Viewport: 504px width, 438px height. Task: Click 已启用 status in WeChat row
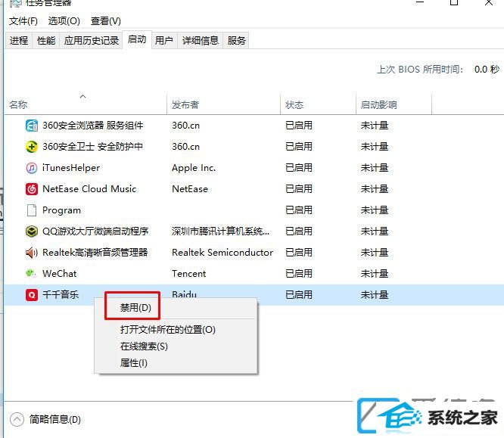(x=299, y=274)
